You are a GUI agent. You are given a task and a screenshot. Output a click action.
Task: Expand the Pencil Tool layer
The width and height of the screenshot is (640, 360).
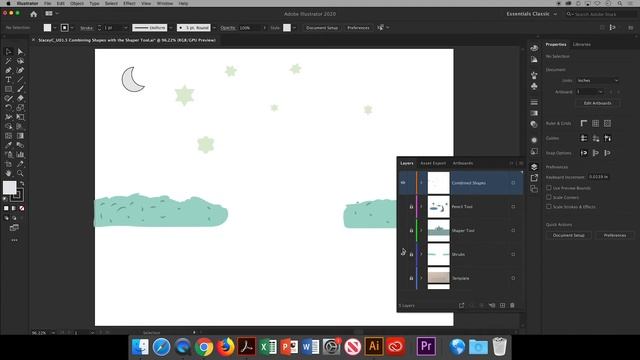click(422, 207)
